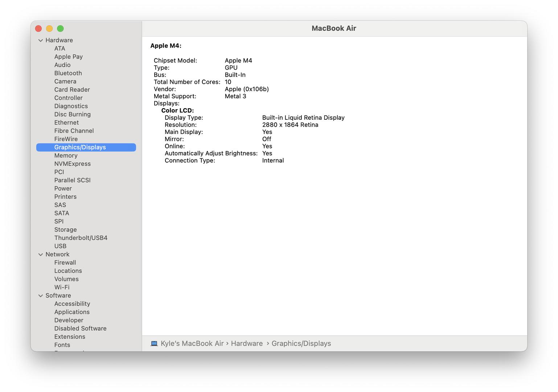View the Disabled Software list
The image size is (558, 392).
tap(80, 328)
